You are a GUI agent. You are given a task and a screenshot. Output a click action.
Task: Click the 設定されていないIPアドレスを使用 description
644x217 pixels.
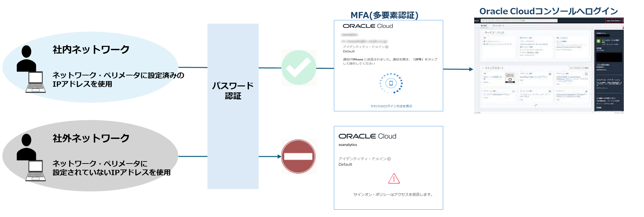[x=112, y=168]
